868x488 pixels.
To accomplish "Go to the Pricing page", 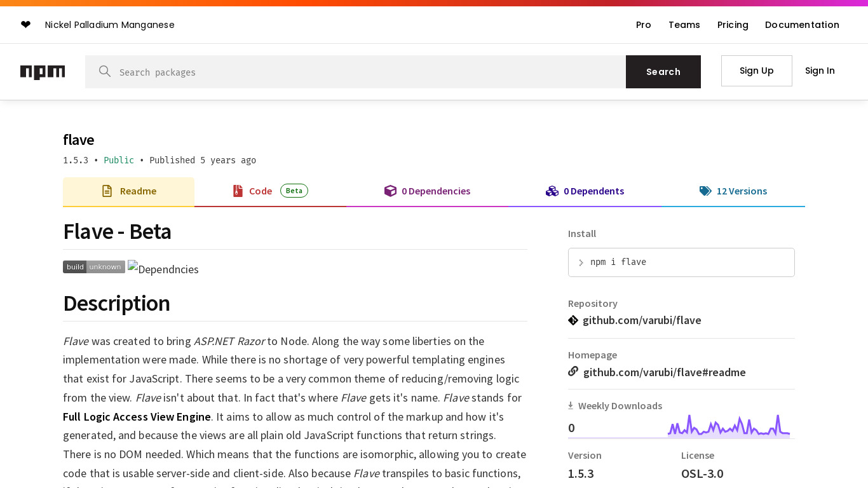I will [733, 25].
